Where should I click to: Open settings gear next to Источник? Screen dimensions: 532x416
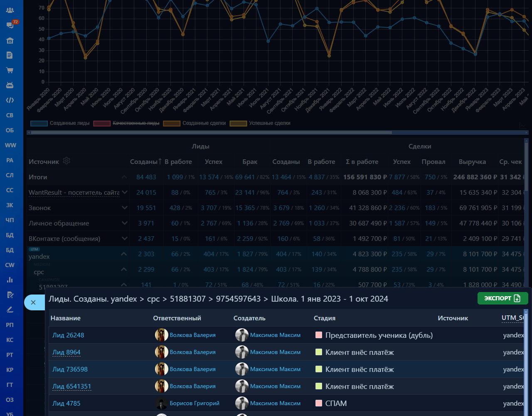[x=66, y=161]
